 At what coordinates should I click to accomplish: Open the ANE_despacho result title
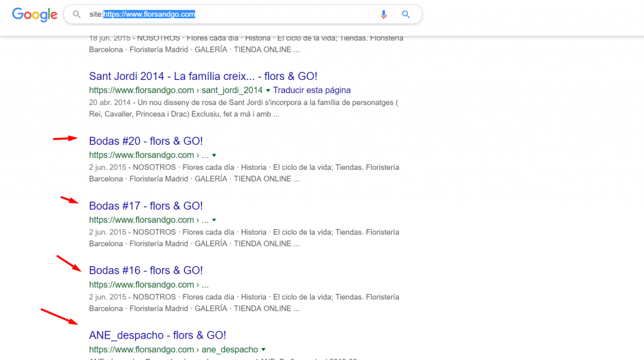pos(157,335)
